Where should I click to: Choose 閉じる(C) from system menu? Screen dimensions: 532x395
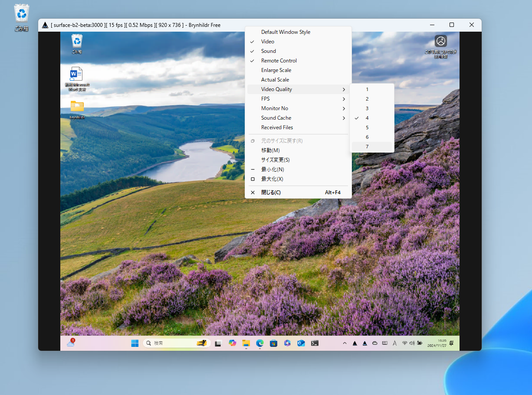tap(298, 193)
